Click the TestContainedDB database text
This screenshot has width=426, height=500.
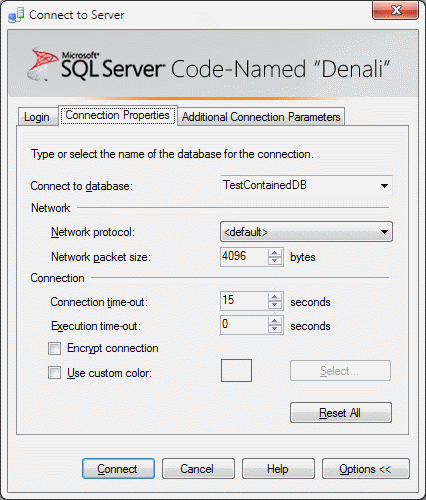point(265,185)
